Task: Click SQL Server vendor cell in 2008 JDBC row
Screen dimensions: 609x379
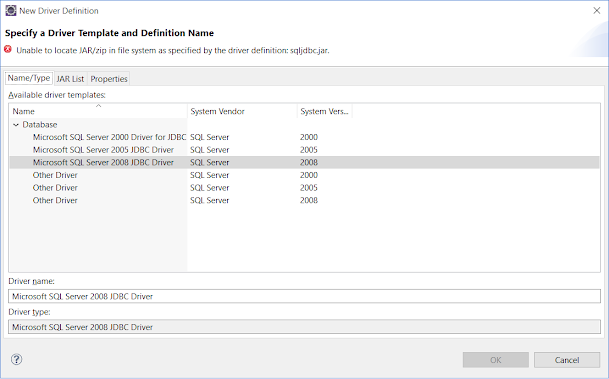Action: point(210,162)
